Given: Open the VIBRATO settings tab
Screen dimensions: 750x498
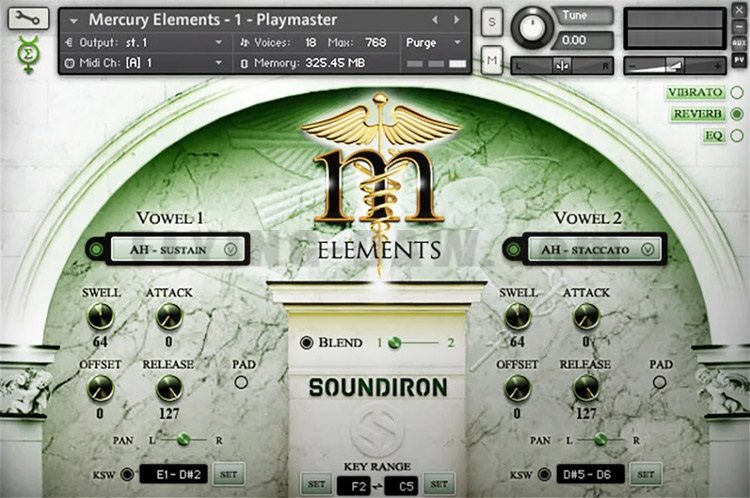Looking at the screenshot, I should coord(695,92).
